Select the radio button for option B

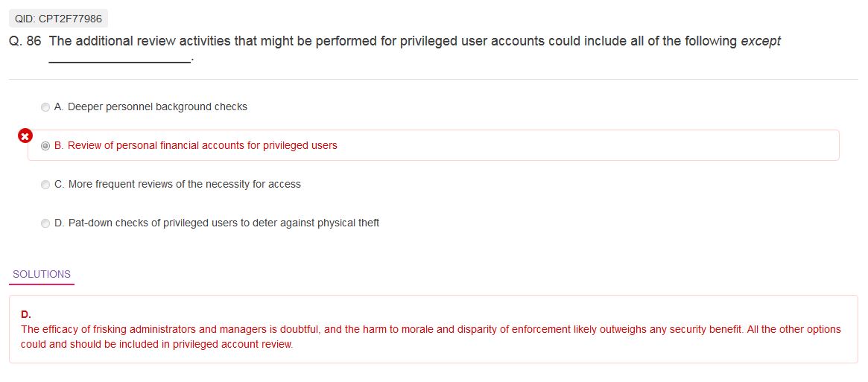pos(45,146)
